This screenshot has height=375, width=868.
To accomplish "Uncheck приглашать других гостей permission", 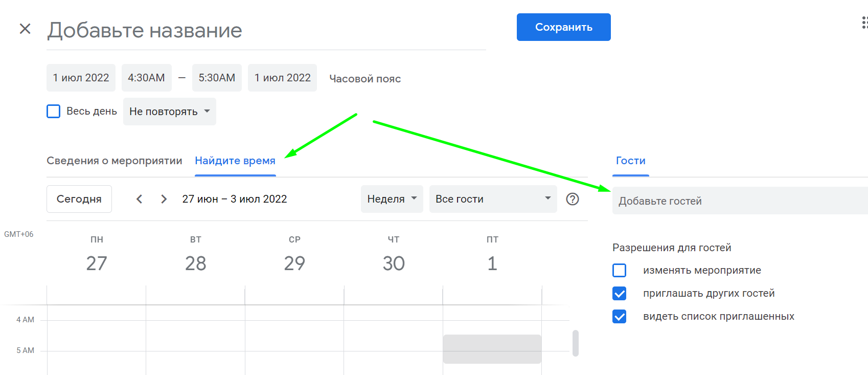I will pyautogui.click(x=619, y=293).
